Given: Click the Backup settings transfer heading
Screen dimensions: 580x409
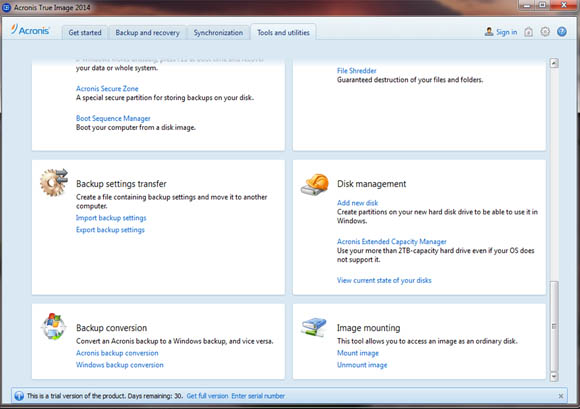Looking at the screenshot, I should (121, 184).
